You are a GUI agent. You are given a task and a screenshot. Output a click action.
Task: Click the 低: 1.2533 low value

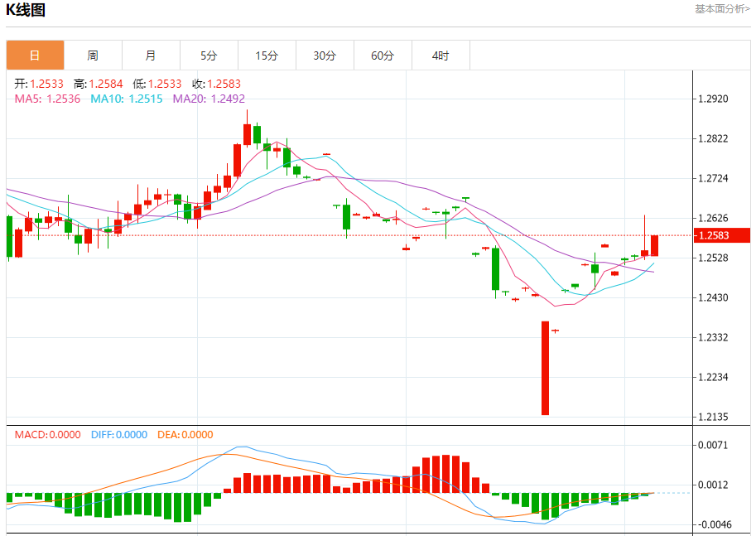point(157,84)
